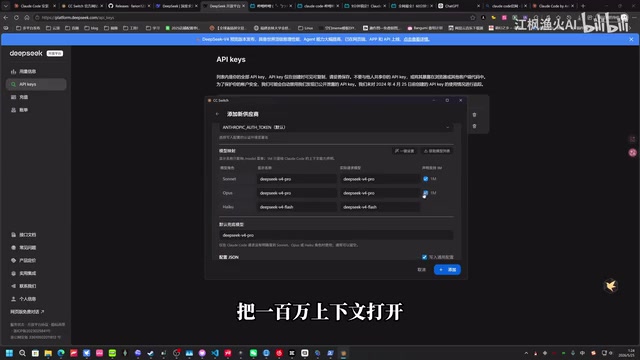Open the blog bookmarks folder
640x360 pixels.
click(x=91, y=28)
